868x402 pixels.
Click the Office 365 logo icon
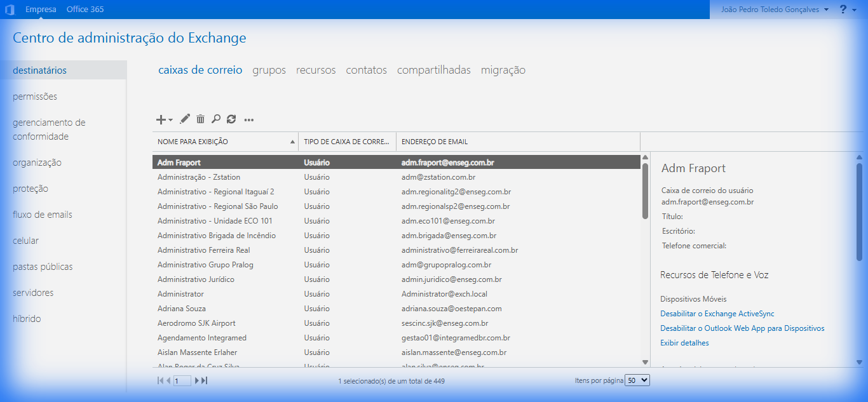point(10,10)
